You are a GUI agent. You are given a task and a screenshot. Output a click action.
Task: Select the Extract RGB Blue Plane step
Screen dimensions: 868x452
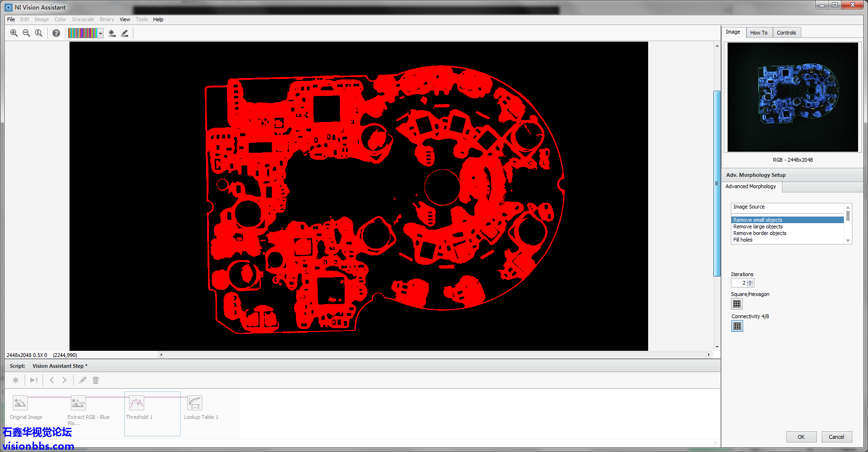[x=78, y=403]
